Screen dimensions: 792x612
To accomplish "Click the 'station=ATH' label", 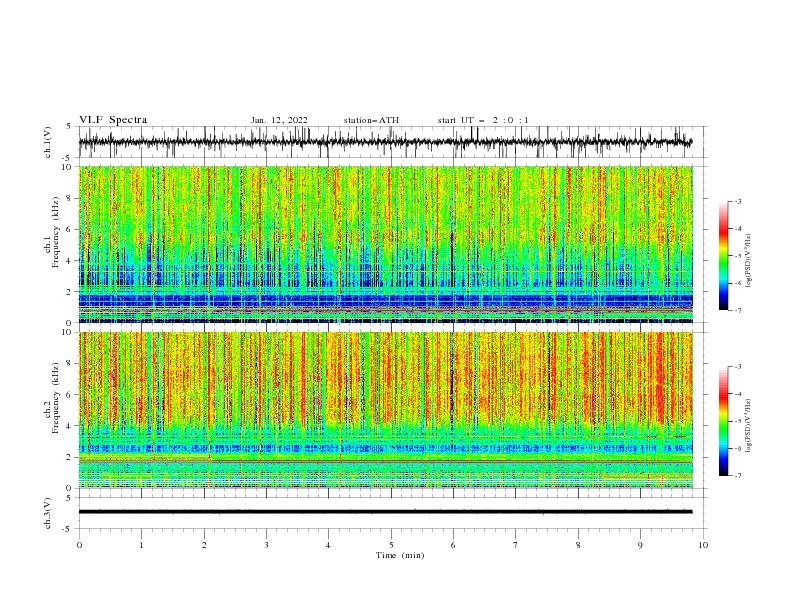I will tap(371, 120).
